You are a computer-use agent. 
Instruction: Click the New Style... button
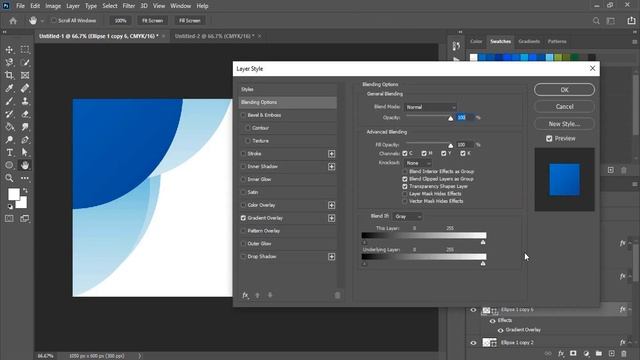[x=564, y=124]
